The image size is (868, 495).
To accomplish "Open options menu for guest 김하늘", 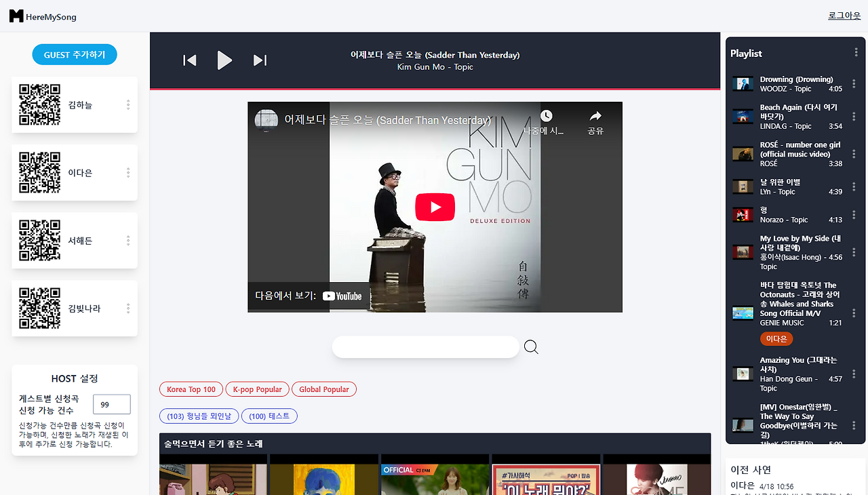I will pos(128,105).
